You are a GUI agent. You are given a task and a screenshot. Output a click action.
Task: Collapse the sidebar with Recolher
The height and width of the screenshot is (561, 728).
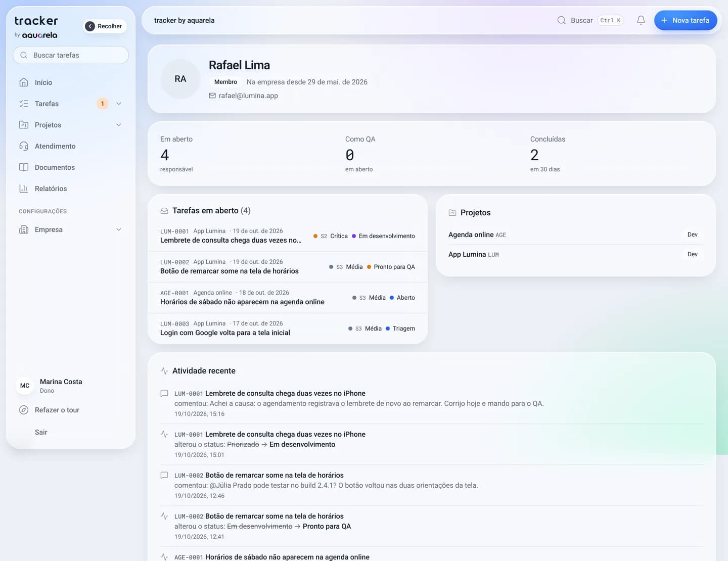click(x=105, y=26)
